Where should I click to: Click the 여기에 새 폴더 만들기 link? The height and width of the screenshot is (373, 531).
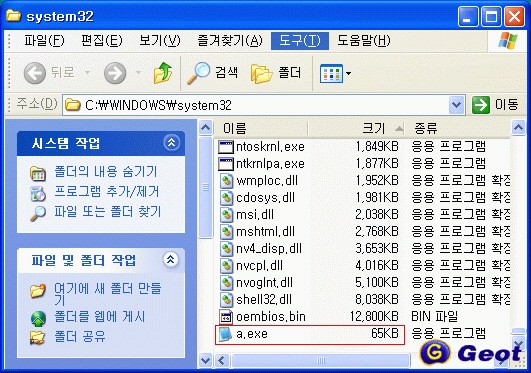(108, 294)
